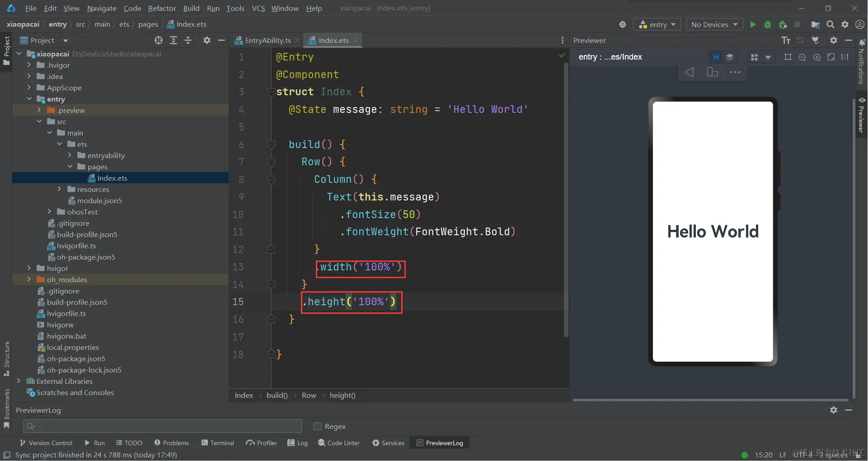The height and width of the screenshot is (461, 868).
Task: Toggle the Structure side tab
Action: [6, 359]
